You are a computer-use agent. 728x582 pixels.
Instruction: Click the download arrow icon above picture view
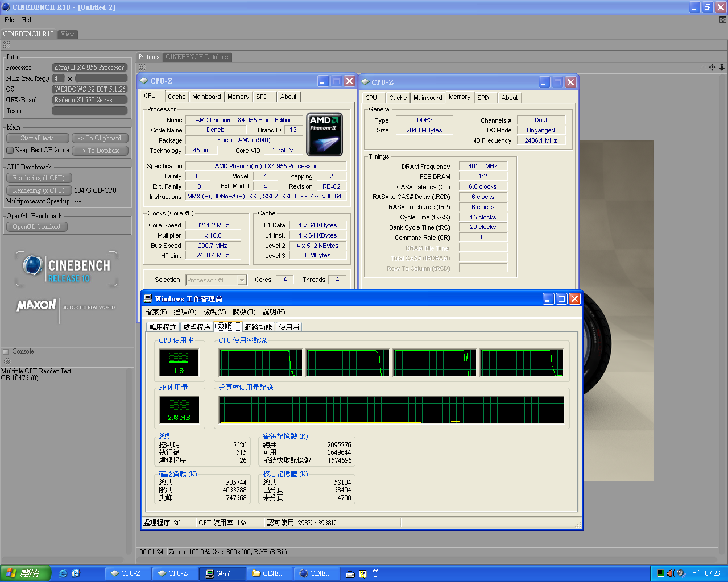click(722, 67)
